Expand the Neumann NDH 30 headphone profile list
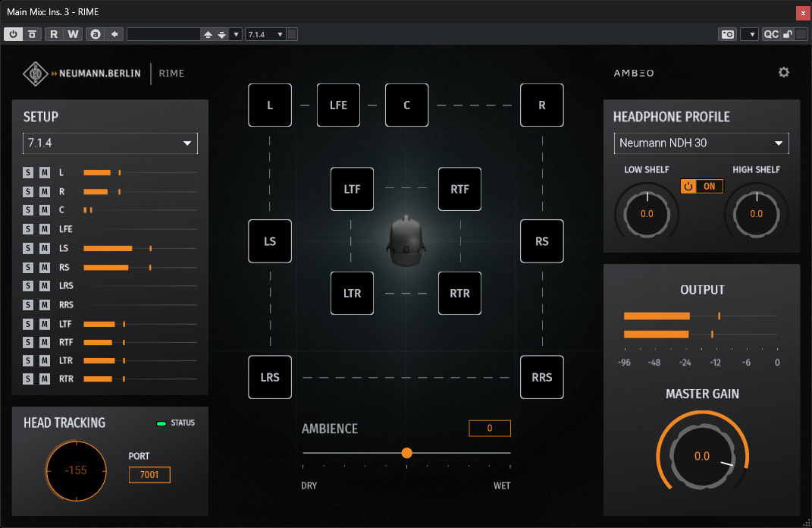 point(701,143)
